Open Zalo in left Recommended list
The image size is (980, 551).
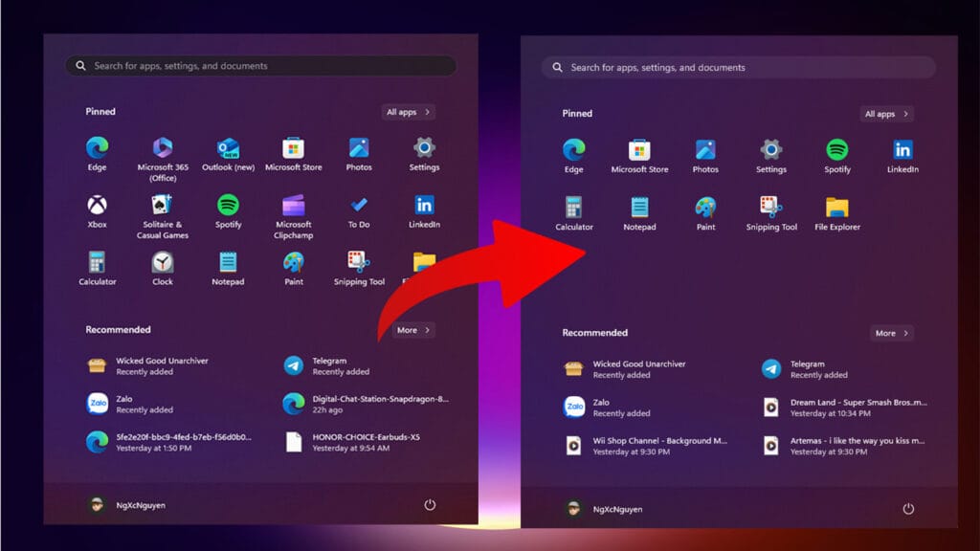[x=130, y=405]
